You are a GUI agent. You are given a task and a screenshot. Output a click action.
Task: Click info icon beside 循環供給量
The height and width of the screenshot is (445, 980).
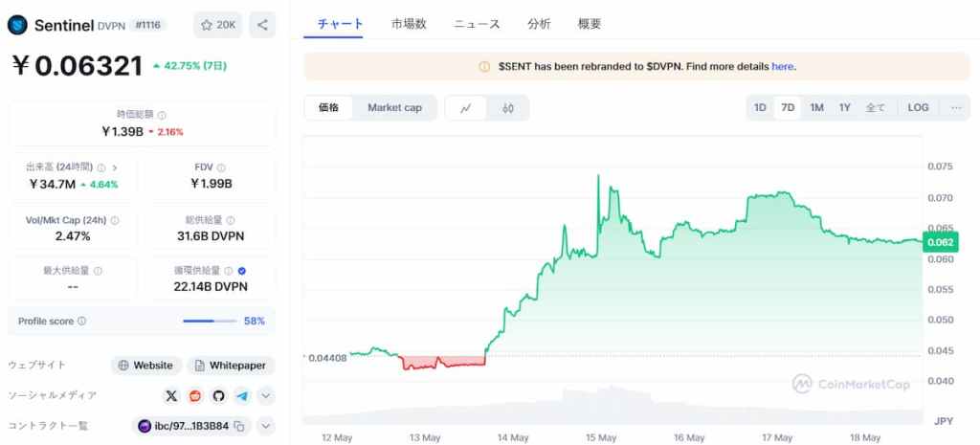pos(229,271)
